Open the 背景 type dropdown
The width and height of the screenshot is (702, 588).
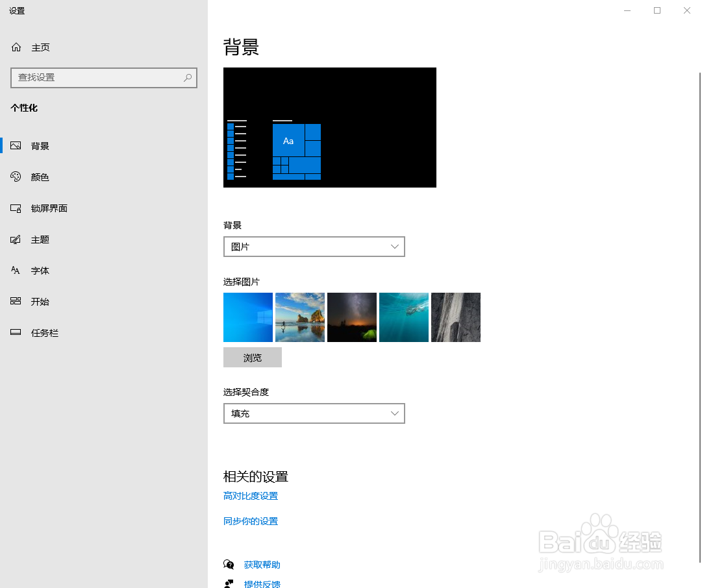click(314, 247)
